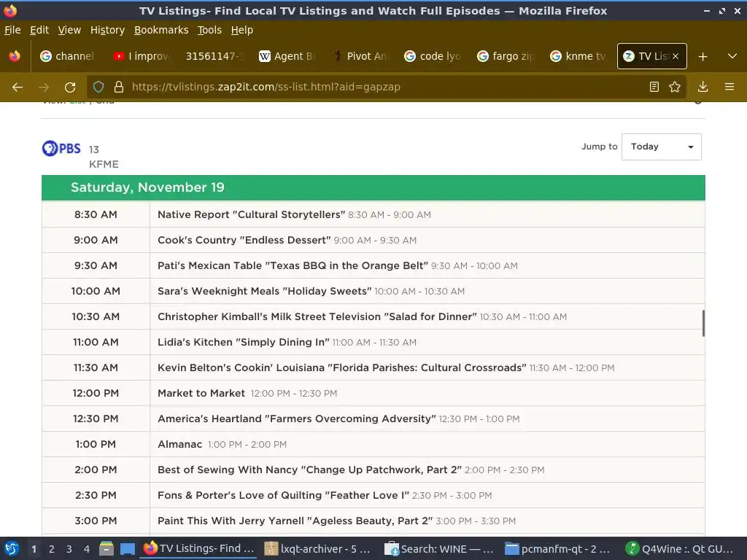Open the Jump to Today dropdown
This screenshot has height=560, width=747.
coord(661,147)
